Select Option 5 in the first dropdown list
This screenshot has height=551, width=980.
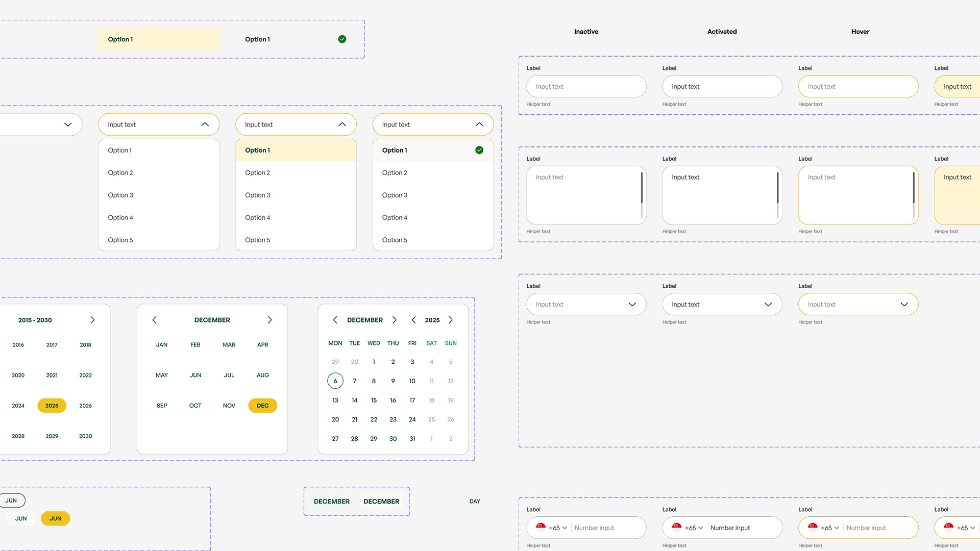coord(159,240)
